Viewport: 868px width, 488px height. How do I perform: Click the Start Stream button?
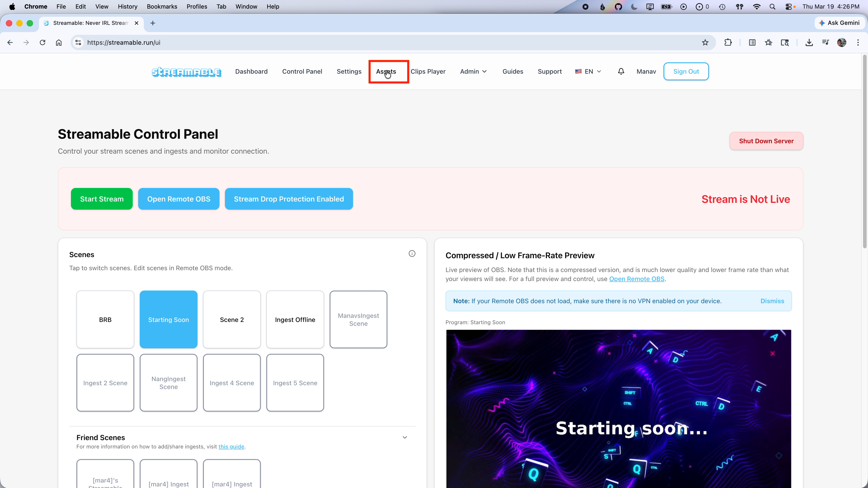(x=101, y=199)
